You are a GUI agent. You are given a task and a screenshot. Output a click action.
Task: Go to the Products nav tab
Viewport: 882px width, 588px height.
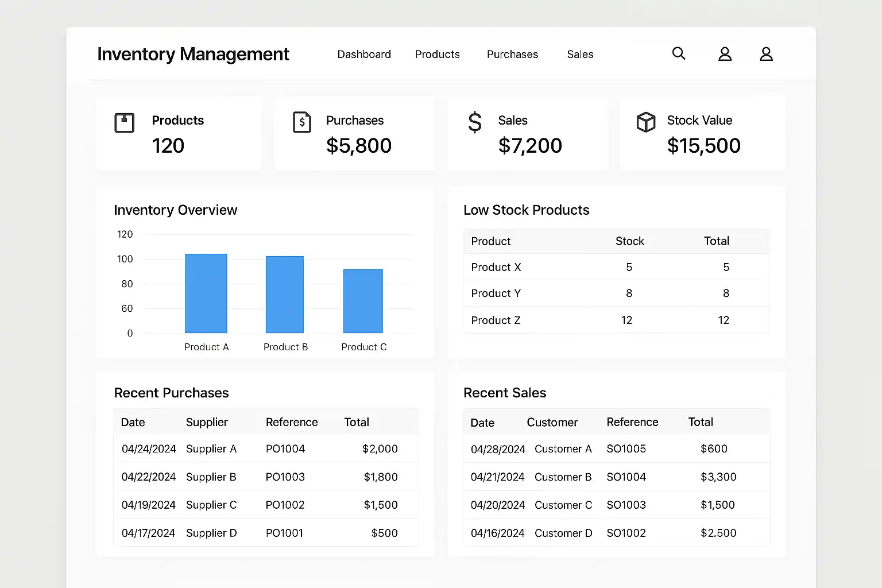(438, 55)
